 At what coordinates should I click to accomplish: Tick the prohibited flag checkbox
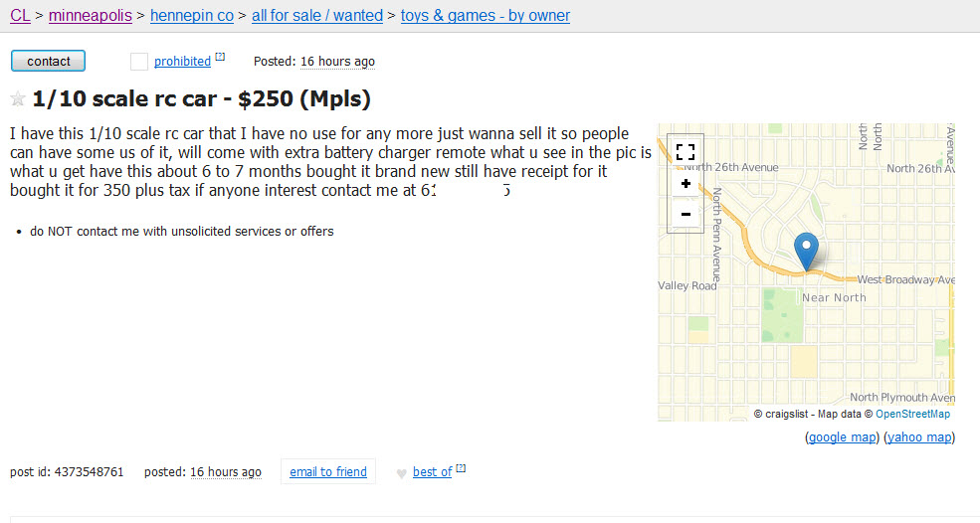coord(138,62)
